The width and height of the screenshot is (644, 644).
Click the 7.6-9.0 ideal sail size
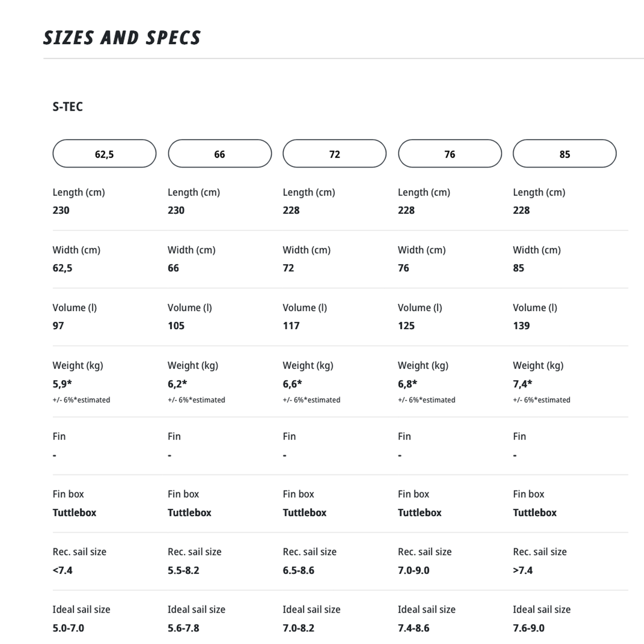tap(529, 628)
